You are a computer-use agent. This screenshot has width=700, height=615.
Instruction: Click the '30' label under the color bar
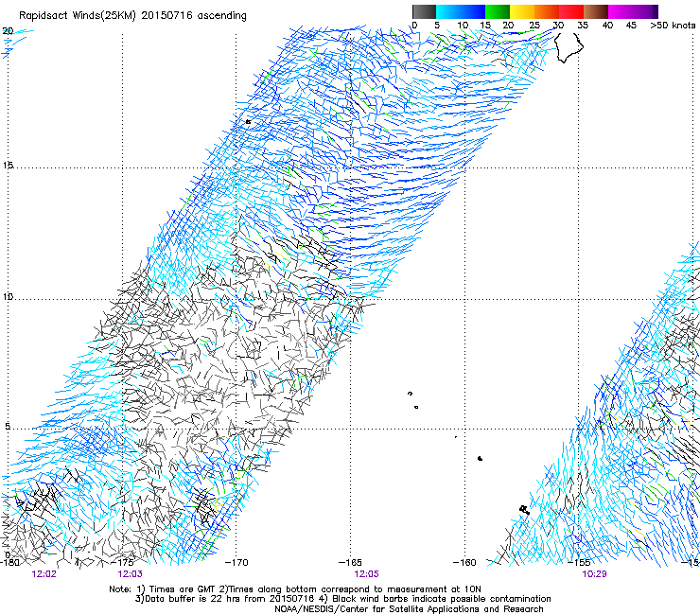point(558,26)
